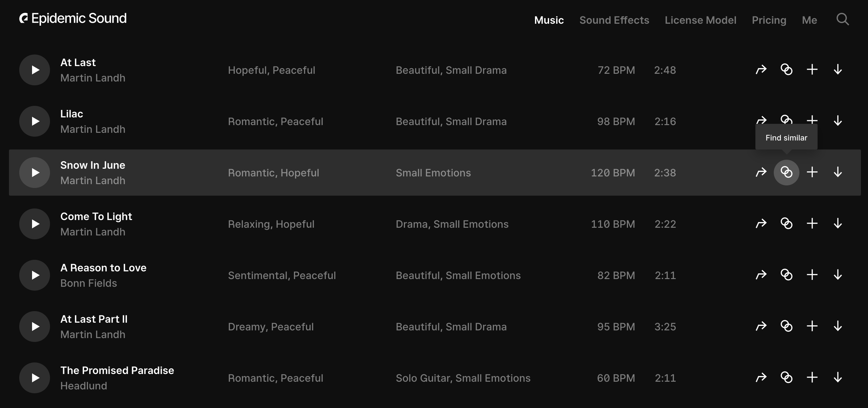
Task: Open the search icon in header
Action: click(x=842, y=19)
